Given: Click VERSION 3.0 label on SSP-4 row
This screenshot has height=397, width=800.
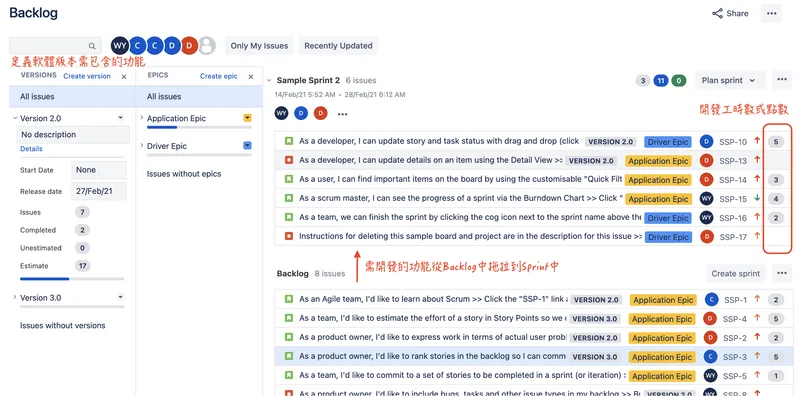Looking at the screenshot, I should point(594,319).
